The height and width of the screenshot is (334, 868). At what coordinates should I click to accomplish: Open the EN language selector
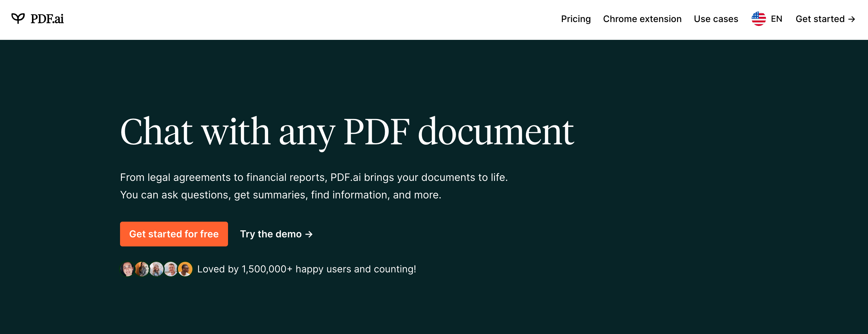point(776,19)
